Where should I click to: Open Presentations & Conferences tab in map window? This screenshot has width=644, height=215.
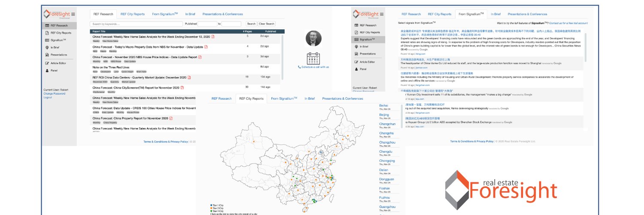coord(343,98)
